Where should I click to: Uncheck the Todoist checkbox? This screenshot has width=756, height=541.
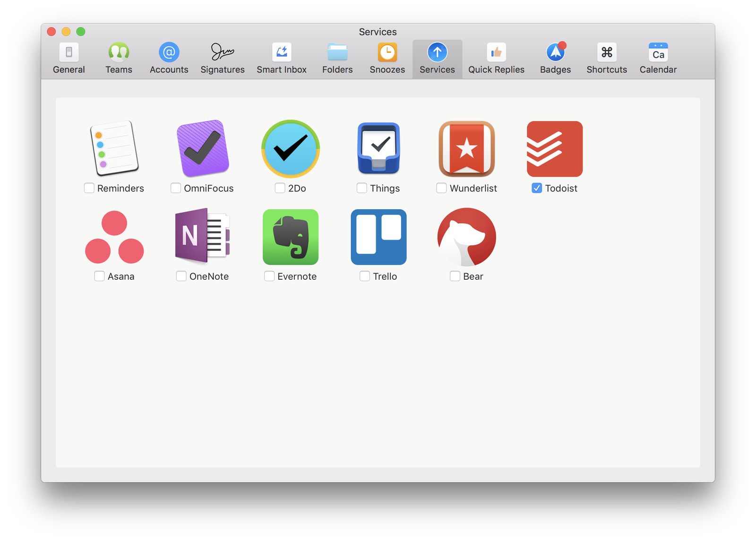(x=537, y=188)
